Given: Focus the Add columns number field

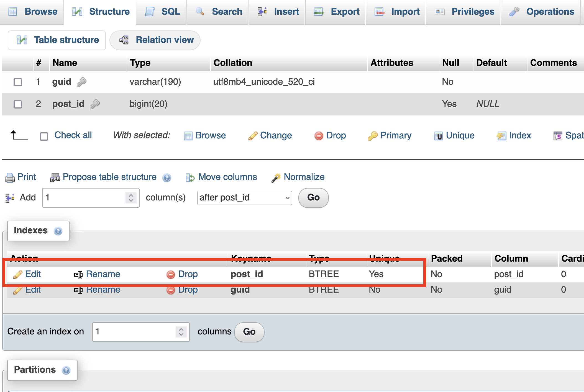Looking at the screenshot, I should point(91,198).
